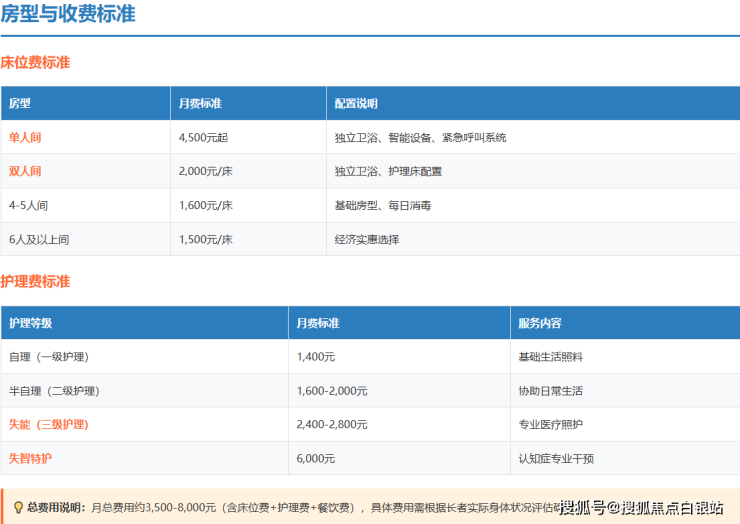Select the 4-5人间 row label
Screen dimensions: 740x524
pos(30,205)
